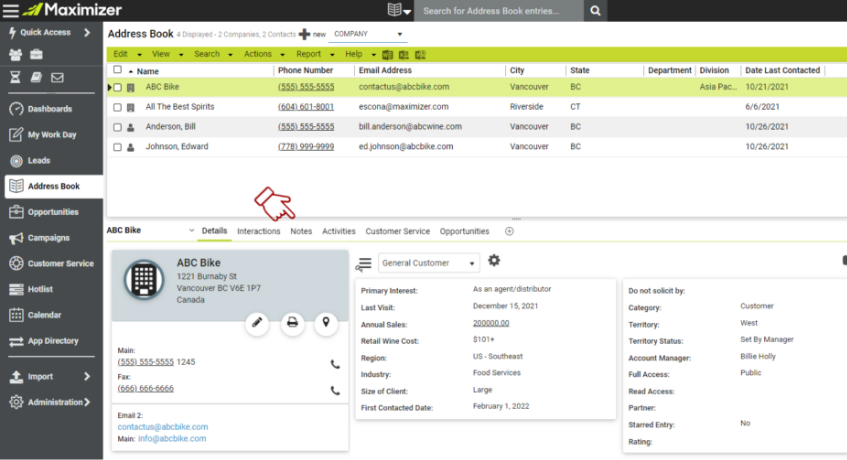This screenshot has height=460, width=847.
Task: Open the hourglass icon in sidebar
Action: [15, 77]
